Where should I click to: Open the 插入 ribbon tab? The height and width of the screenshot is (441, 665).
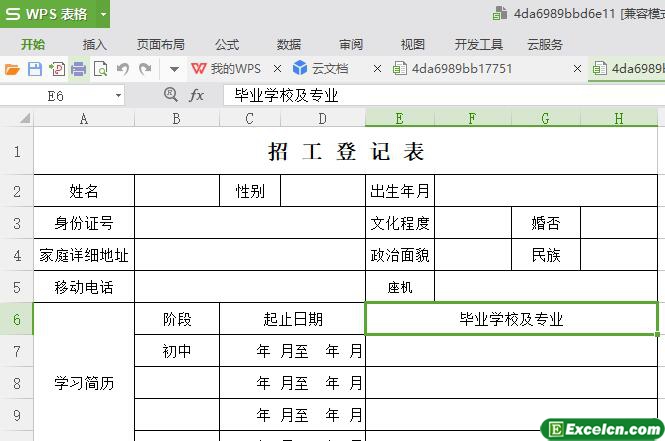click(95, 45)
